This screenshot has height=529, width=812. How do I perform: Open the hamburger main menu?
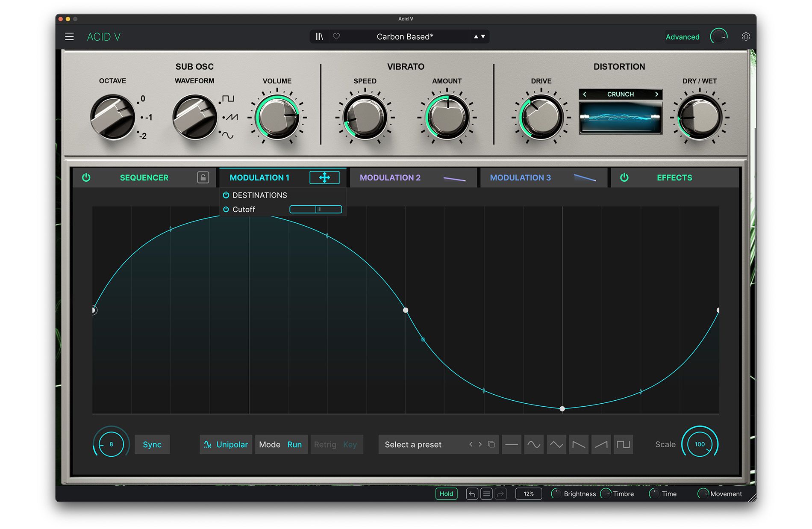pyautogui.click(x=69, y=37)
